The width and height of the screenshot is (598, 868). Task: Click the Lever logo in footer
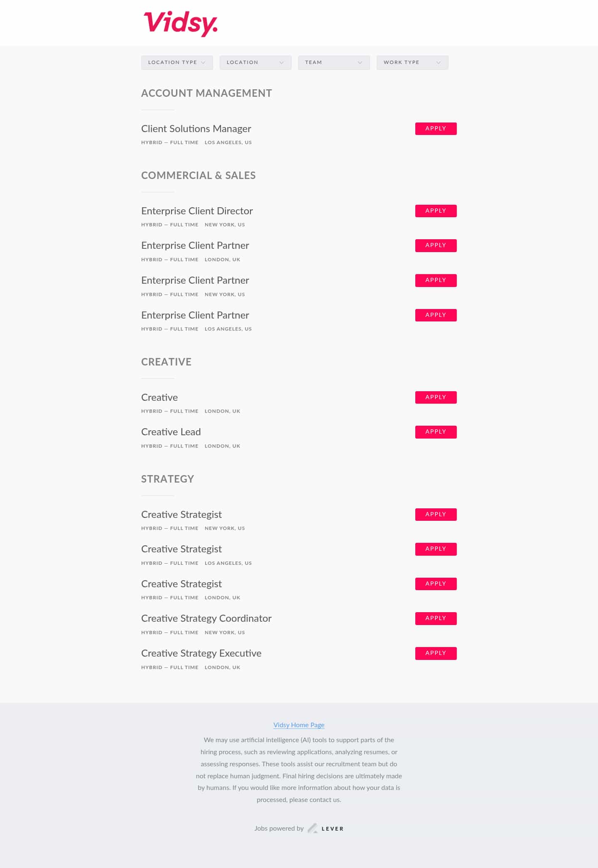[326, 829]
